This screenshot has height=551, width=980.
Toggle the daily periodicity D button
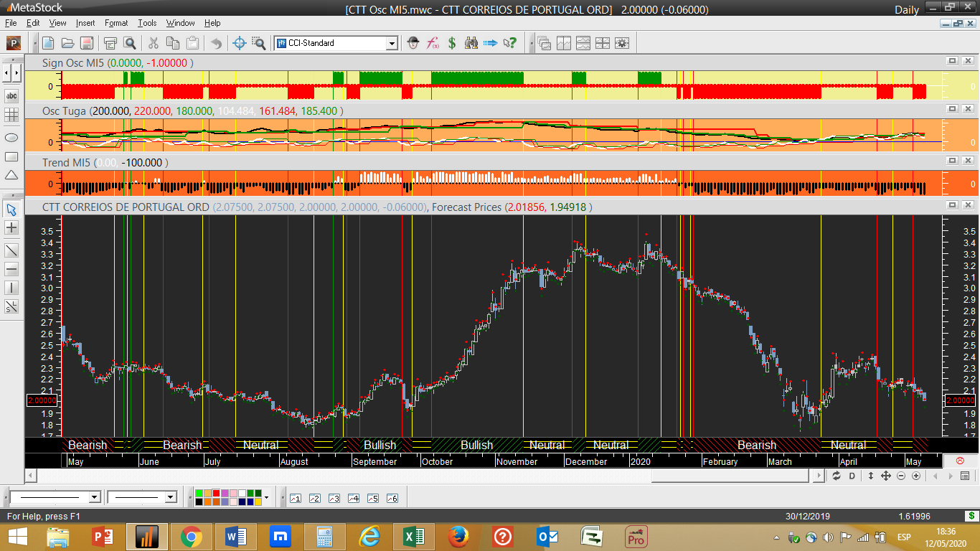coord(852,476)
